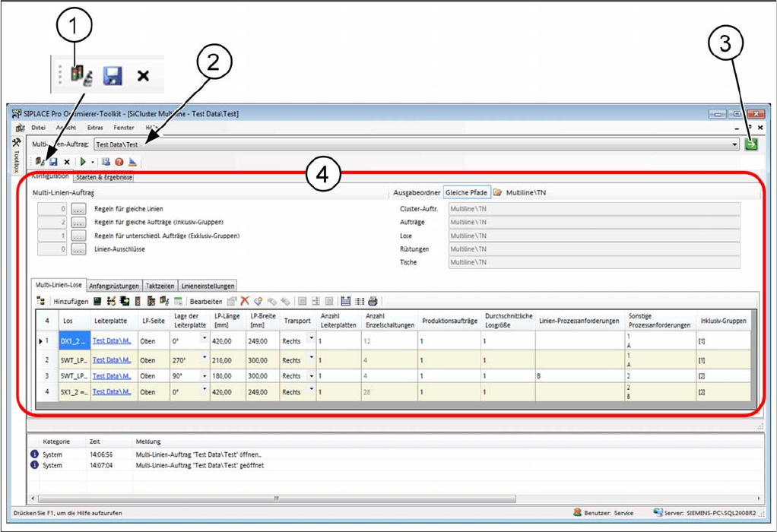Open Lage der Leiterplatte dropdown in row 2

pos(204,358)
